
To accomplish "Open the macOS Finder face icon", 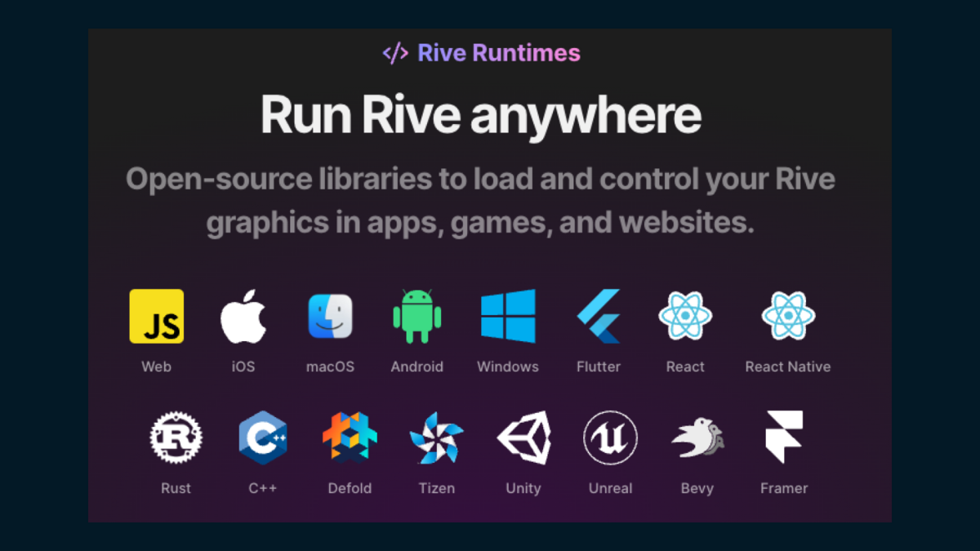I will 331,317.
